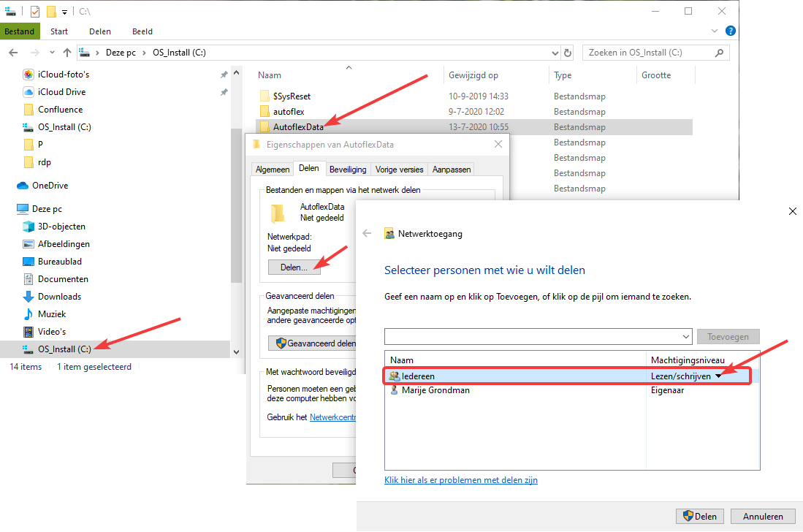This screenshot has height=532, width=803.
Task: Switch to the Beveiliging tab
Action: click(x=348, y=169)
